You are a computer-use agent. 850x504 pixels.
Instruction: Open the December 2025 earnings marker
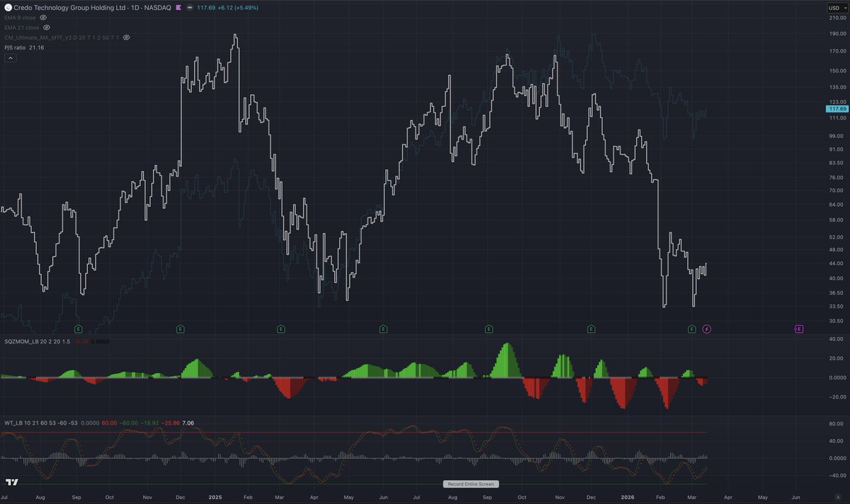pyautogui.click(x=591, y=329)
